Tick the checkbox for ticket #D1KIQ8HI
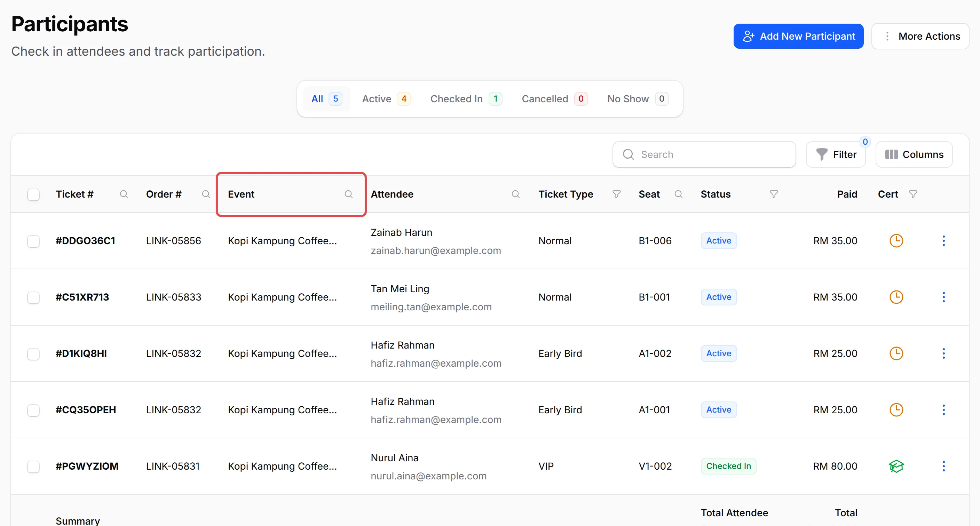Image resolution: width=980 pixels, height=526 pixels. [x=33, y=354]
